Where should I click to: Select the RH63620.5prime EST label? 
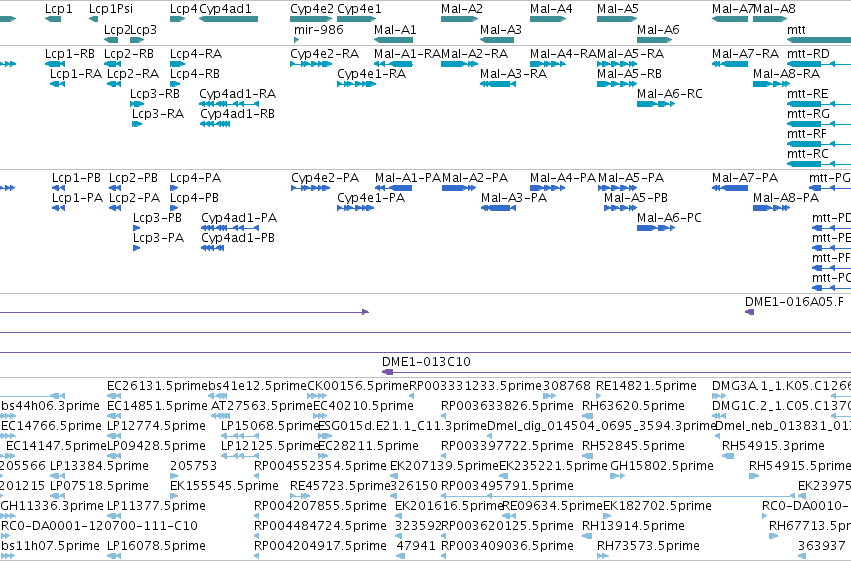(x=633, y=405)
